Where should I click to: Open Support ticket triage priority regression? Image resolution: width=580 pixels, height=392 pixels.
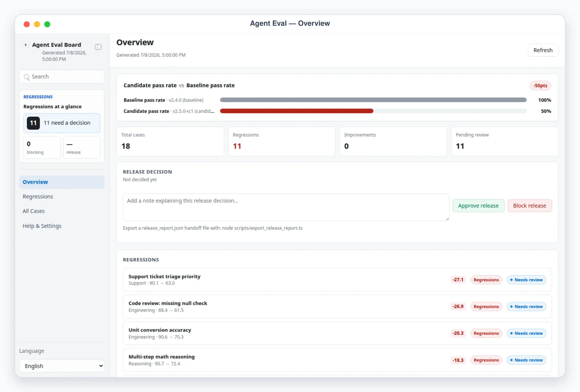pos(337,280)
